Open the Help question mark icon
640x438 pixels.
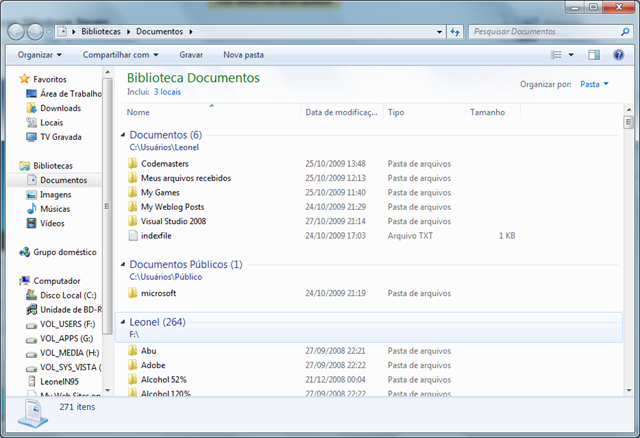[x=618, y=55]
